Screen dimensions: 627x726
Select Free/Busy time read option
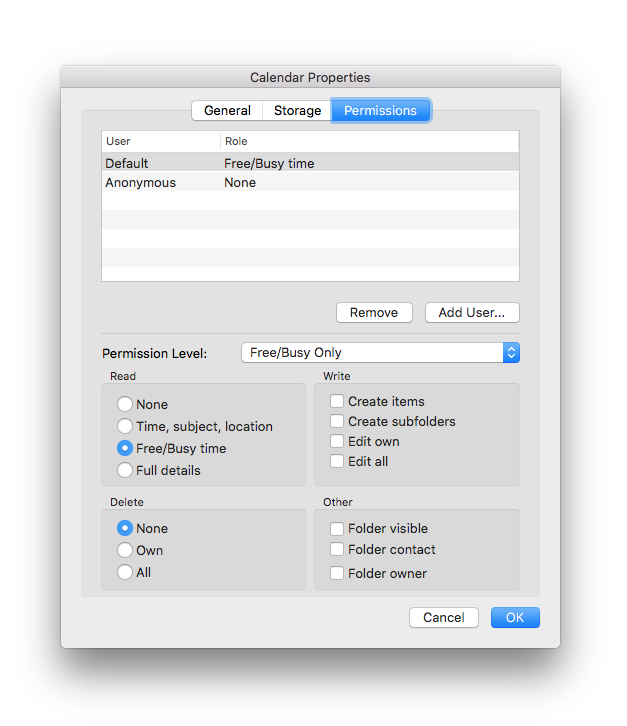tap(125, 448)
